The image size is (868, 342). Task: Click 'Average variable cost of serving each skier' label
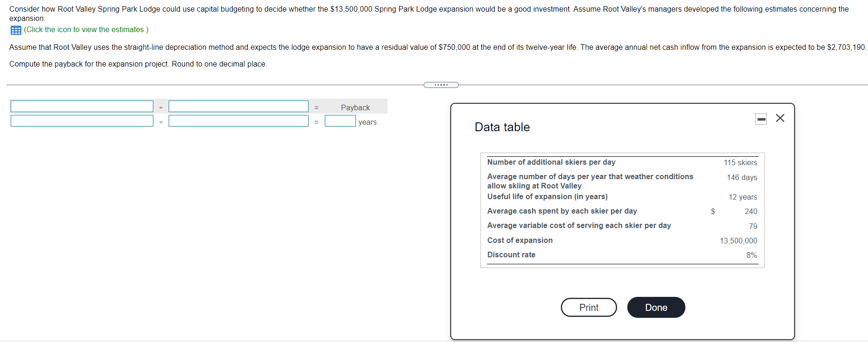[579, 226]
